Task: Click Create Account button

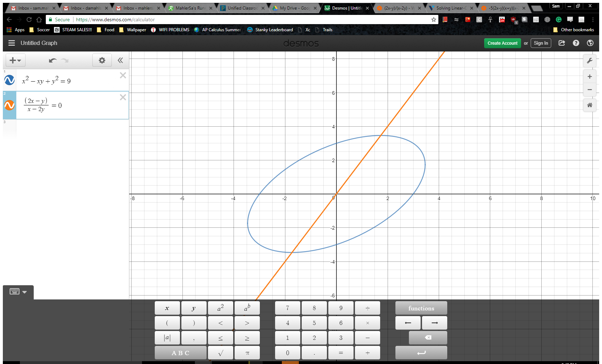Action: (502, 43)
